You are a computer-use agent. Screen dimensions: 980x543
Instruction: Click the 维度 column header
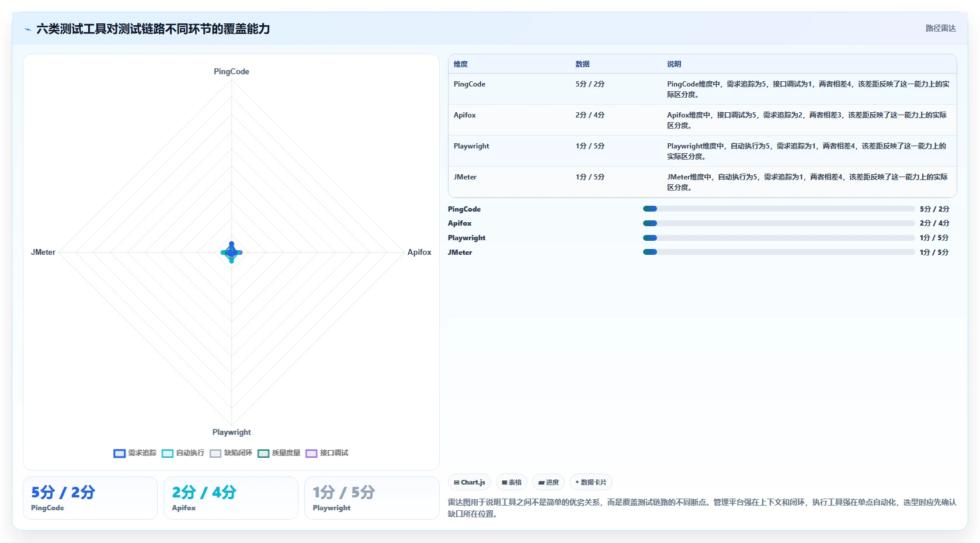tap(461, 64)
